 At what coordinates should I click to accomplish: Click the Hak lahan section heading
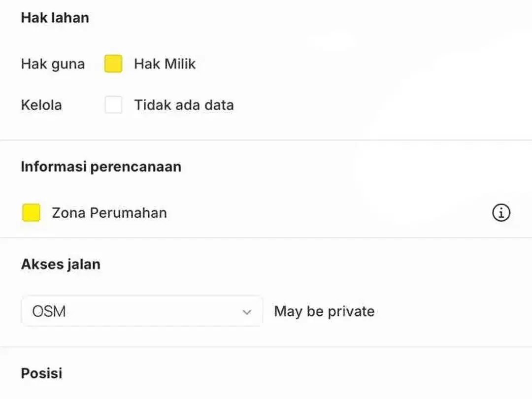(55, 18)
